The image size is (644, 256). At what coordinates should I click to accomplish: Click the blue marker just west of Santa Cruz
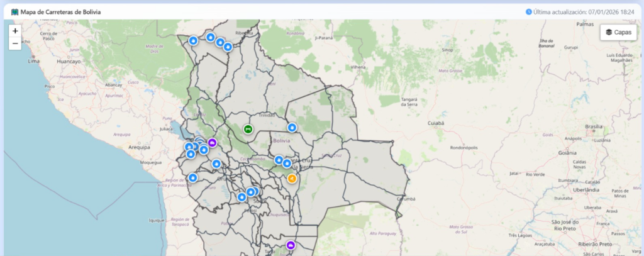[x=279, y=160]
